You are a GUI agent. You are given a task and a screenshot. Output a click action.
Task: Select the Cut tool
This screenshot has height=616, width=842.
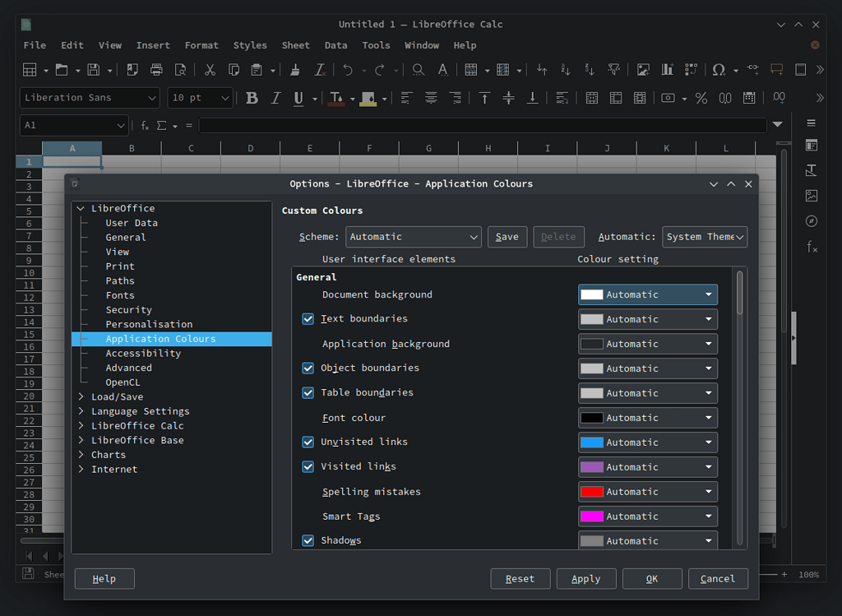[x=210, y=70]
